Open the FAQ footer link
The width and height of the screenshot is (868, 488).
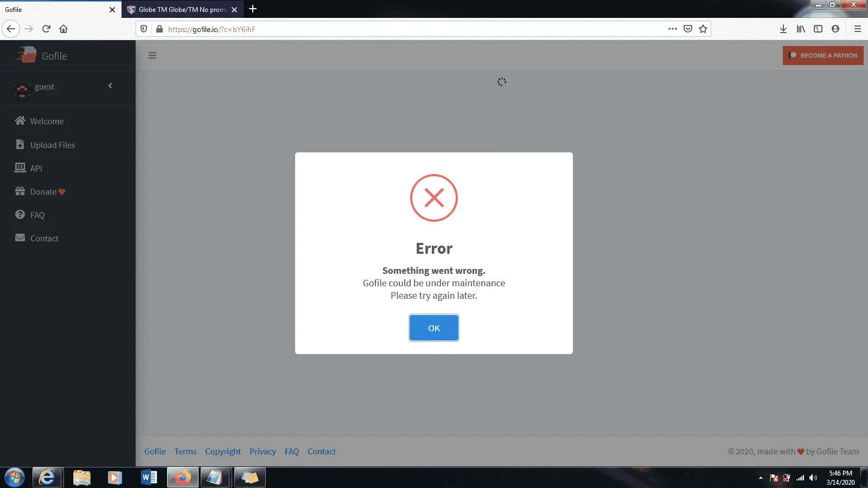[292, 452]
